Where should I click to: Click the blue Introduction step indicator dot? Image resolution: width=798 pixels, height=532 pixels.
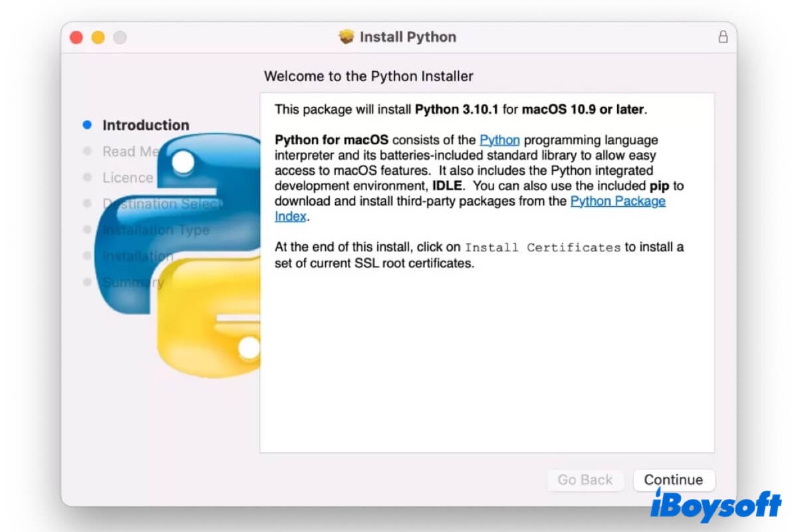click(88, 124)
